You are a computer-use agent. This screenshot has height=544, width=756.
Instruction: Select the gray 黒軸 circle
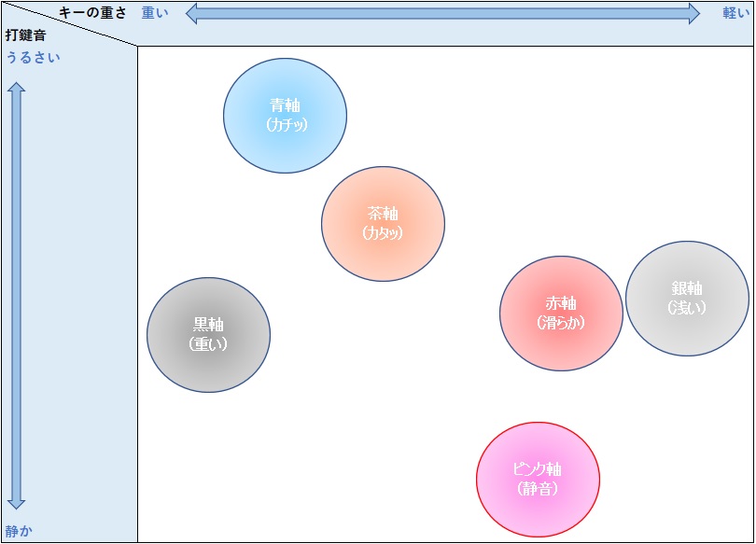click(x=208, y=334)
